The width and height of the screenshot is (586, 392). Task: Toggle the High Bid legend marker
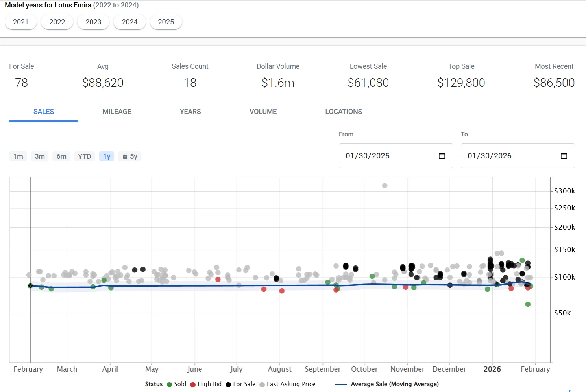[193, 385]
